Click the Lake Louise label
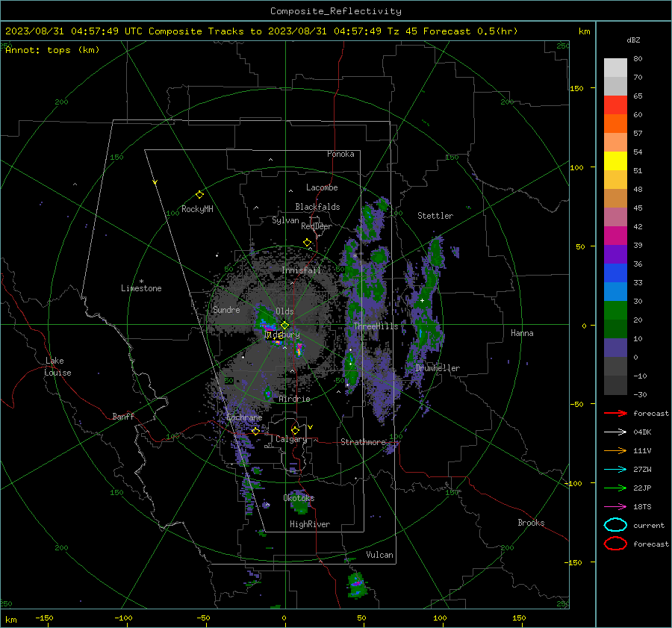672x628 pixels. [x=58, y=367]
